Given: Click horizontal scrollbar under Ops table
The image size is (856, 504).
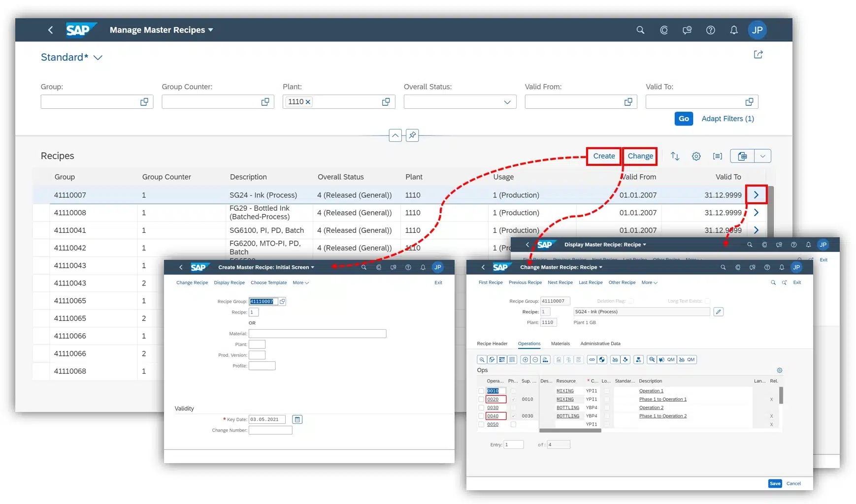Looking at the screenshot, I should [x=570, y=431].
